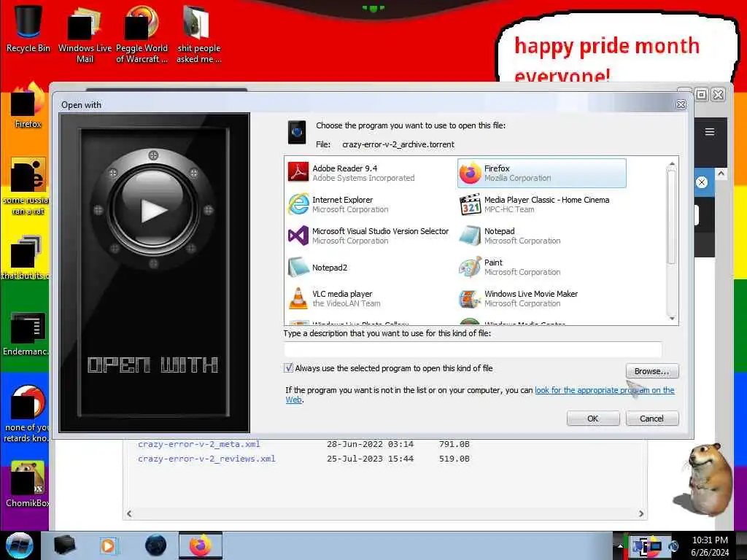Close the Open with dialog
The width and height of the screenshot is (747, 560).
681,104
